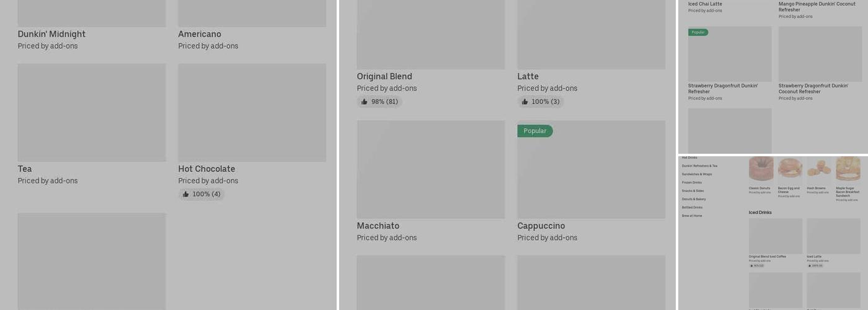Image resolution: width=868 pixels, height=310 pixels.
Task: Click the Americano item name
Action: (200, 34)
